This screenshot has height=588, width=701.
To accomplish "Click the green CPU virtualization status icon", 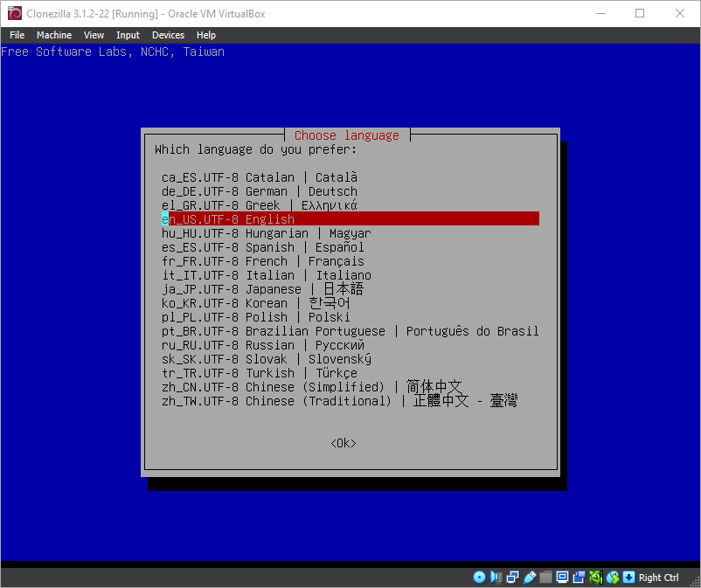I will 595,578.
